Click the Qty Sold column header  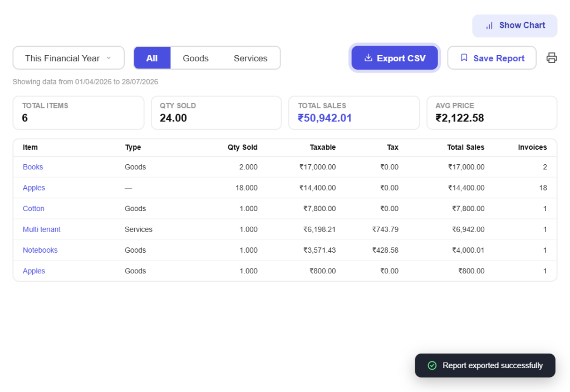[x=243, y=147]
